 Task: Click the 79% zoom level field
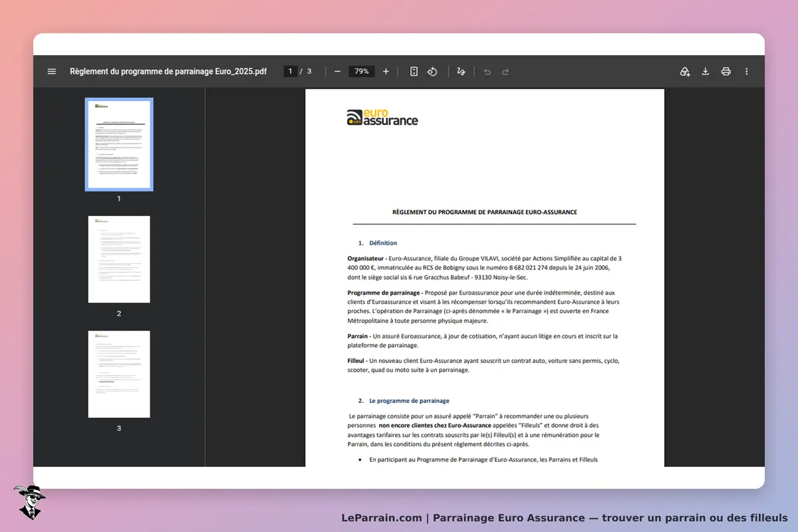click(x=362, y=71)
